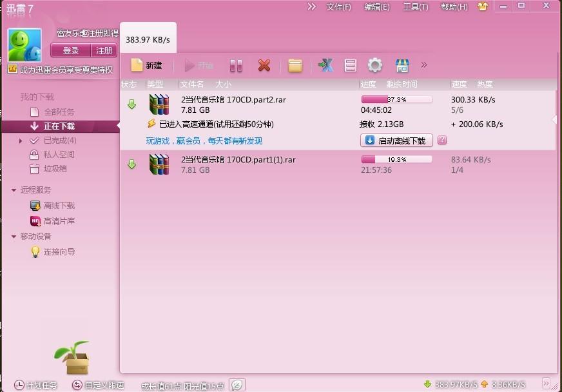Click the part2.rar WinRAR file icon

tap(159, 104)
